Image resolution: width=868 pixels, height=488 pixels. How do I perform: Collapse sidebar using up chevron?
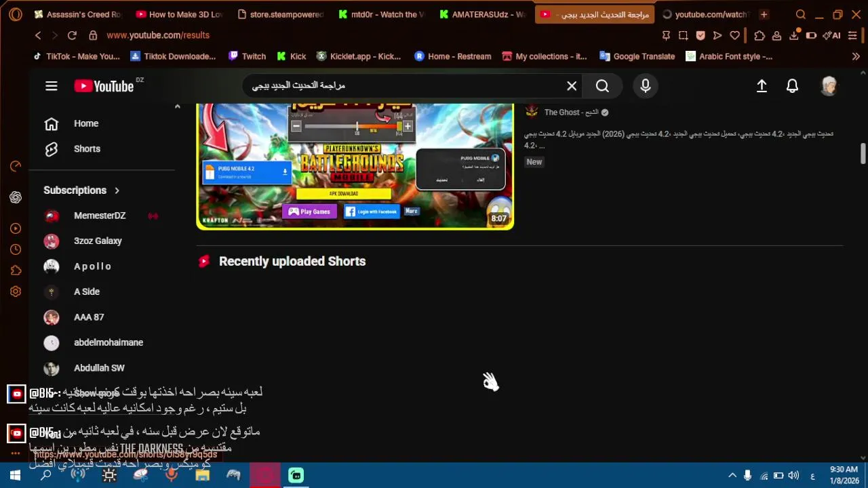pos(177,106)
